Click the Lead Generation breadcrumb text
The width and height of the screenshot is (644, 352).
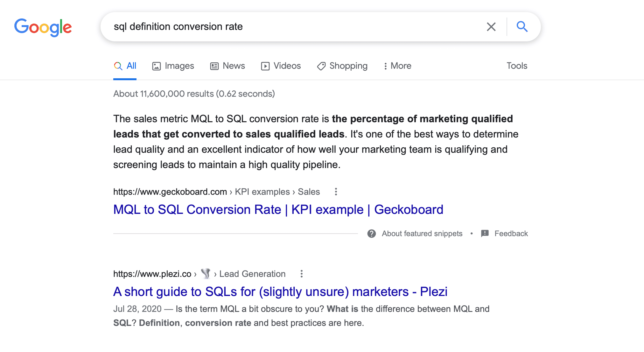252,274
